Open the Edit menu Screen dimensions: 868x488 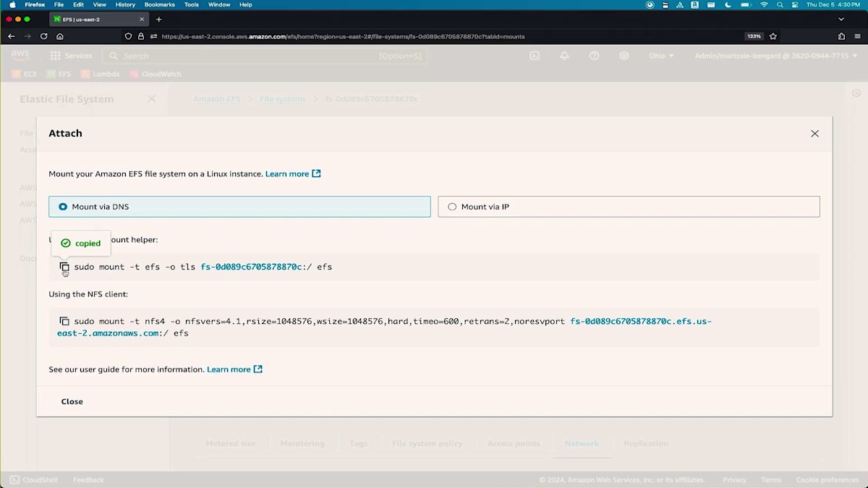78,4
